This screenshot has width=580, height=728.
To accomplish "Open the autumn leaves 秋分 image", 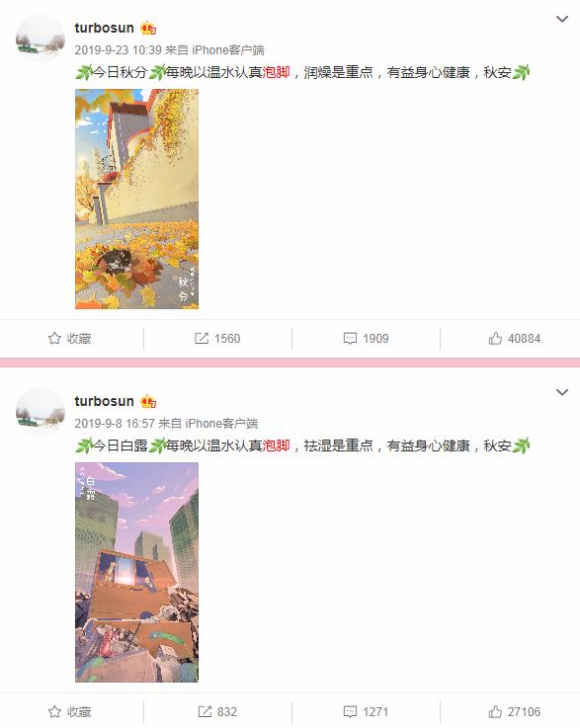I will pyautogui.click(x=137, y=199).
